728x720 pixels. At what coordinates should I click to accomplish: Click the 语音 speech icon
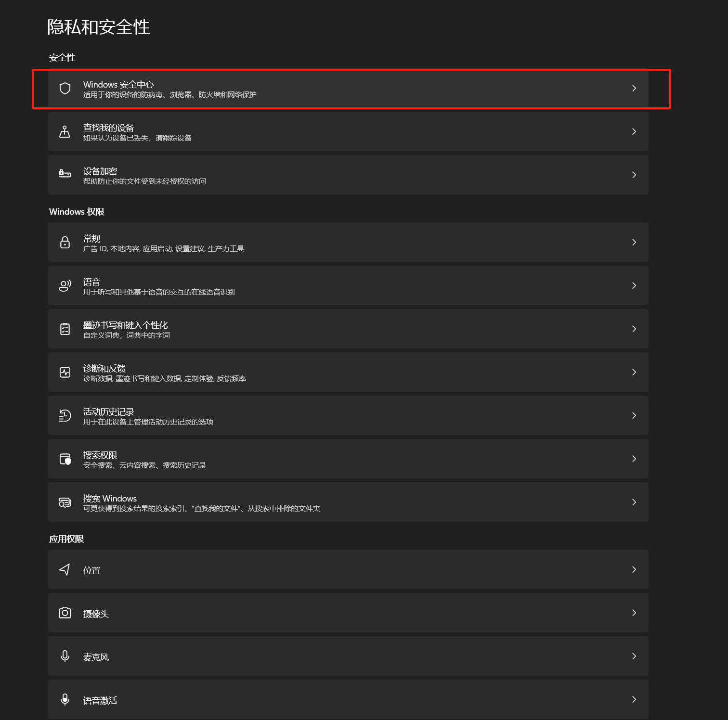click(x=65, y=285)
